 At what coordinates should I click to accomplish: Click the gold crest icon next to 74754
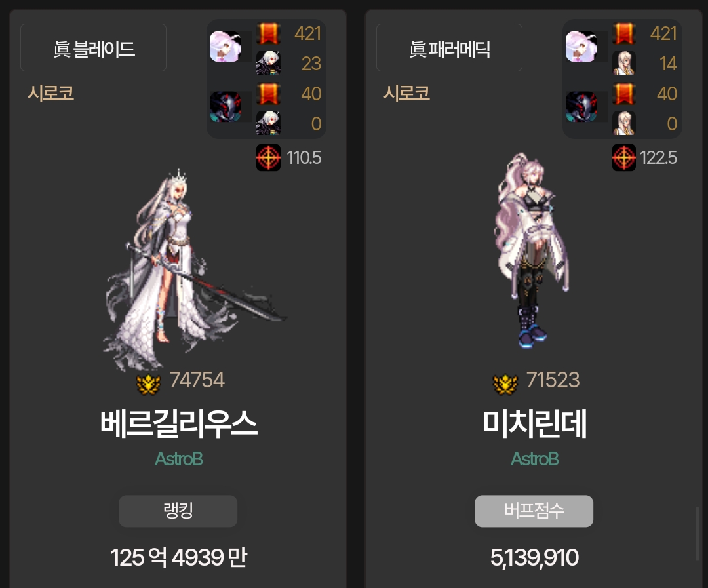(149, 384)
